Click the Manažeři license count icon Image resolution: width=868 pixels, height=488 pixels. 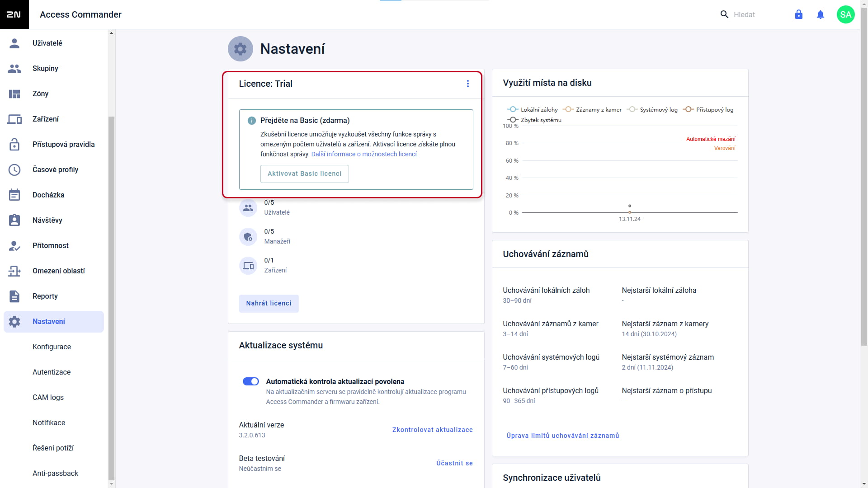click(248, 237)
